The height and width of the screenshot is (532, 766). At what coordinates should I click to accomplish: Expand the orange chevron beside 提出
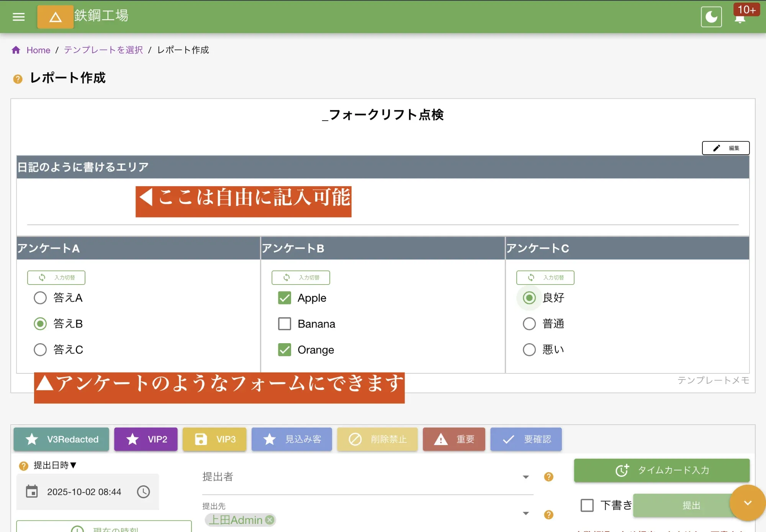(746, 503)
